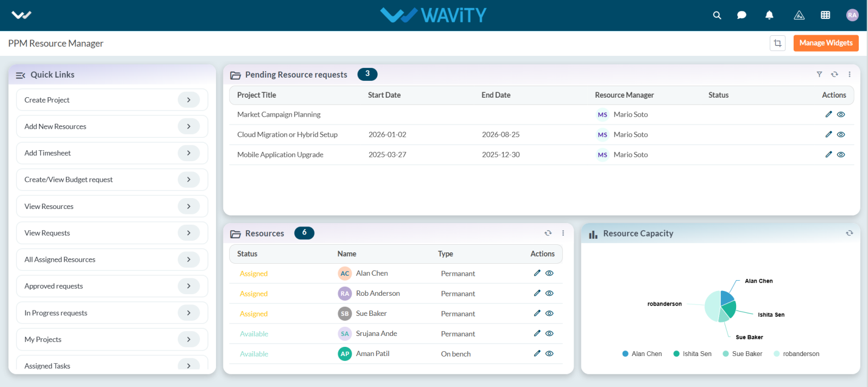Open the chat messages icon
Viewport: 868px width, 387px height.
point(742,15)
